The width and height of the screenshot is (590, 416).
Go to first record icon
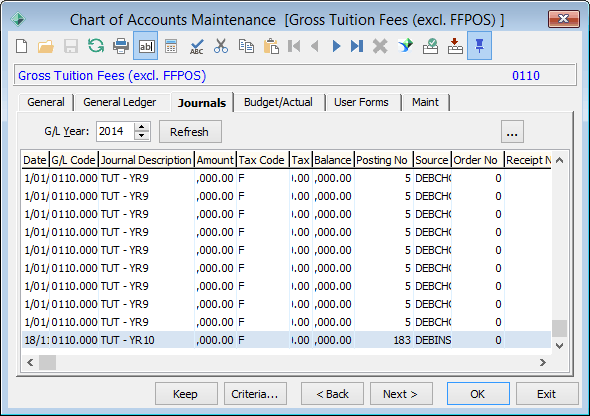coord(294,46)
